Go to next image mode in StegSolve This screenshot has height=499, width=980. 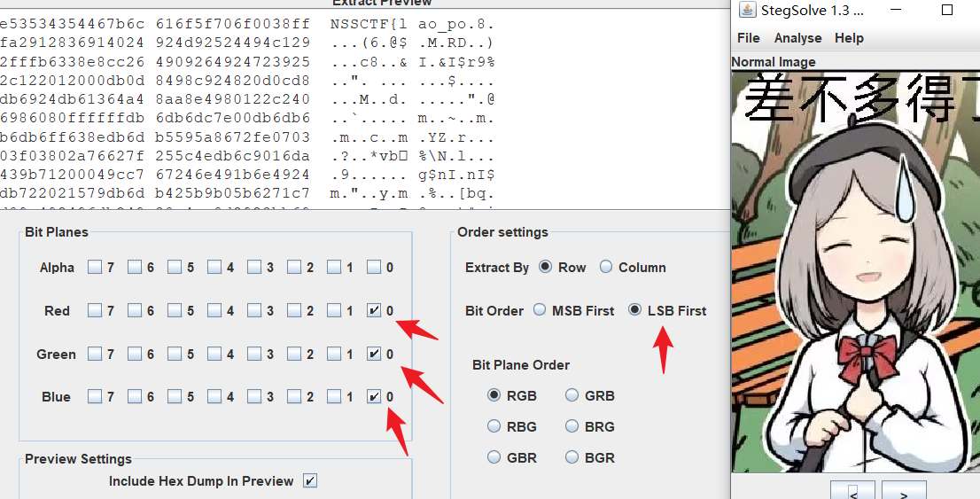904,489
